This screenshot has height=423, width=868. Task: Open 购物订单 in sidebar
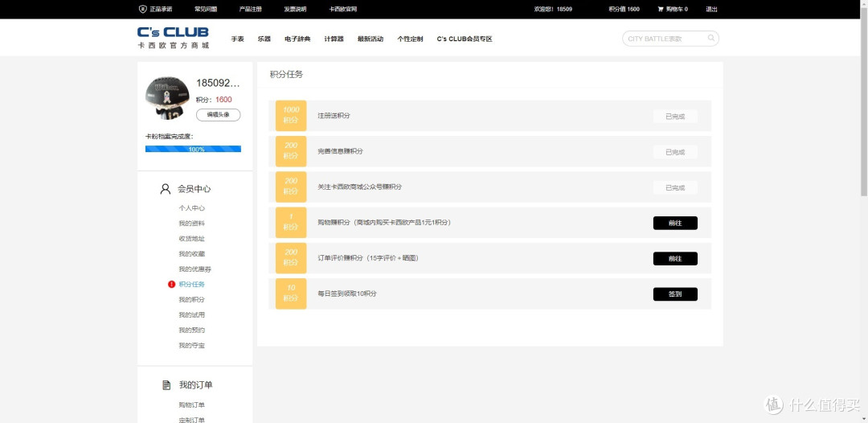(191, 405)
